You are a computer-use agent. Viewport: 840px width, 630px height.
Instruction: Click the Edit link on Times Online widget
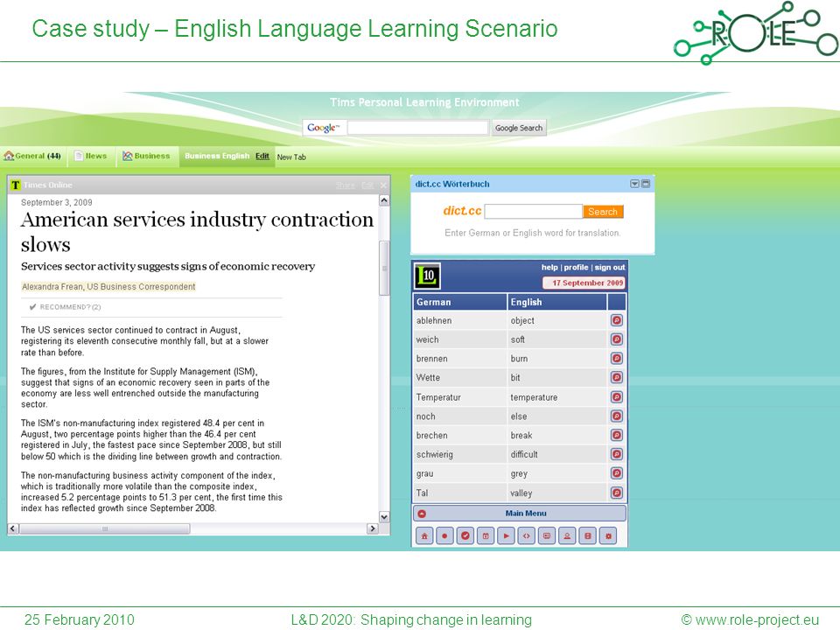(x=367, y=185)
